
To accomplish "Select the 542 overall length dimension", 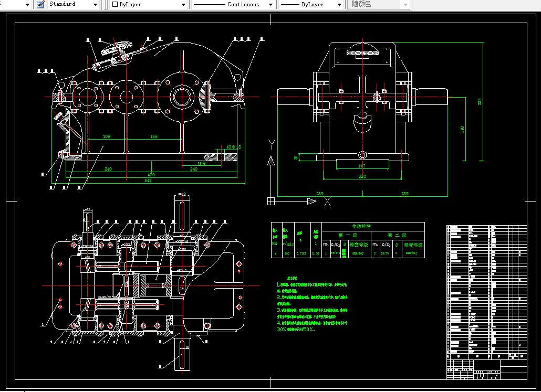I will pyautogui.click(x=148, y=181).
